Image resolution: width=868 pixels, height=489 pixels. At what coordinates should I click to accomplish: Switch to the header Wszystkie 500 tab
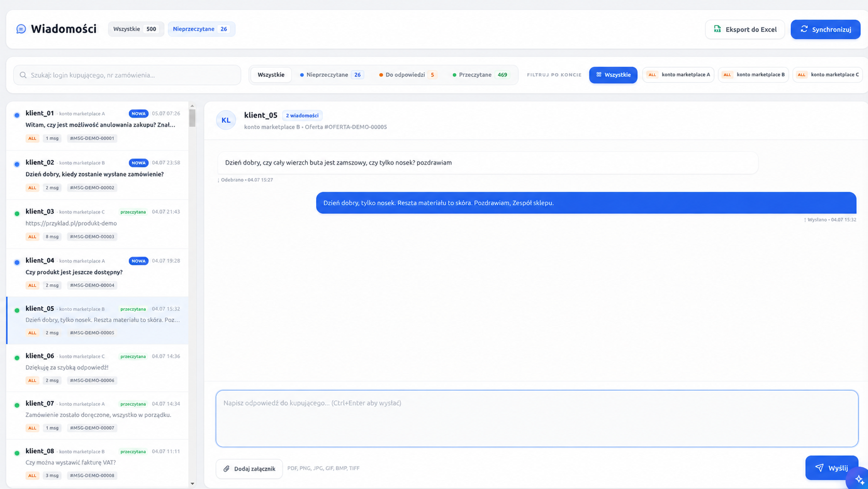[136, 29]
